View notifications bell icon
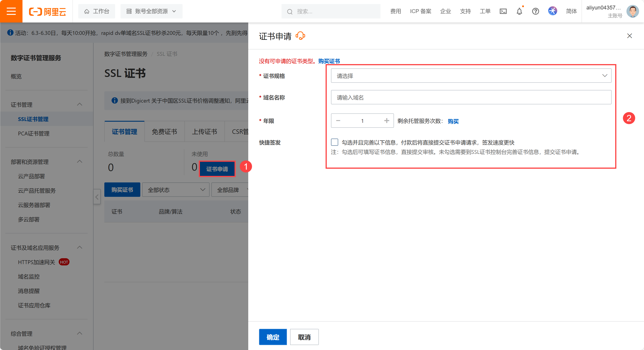 click(519, 11)
